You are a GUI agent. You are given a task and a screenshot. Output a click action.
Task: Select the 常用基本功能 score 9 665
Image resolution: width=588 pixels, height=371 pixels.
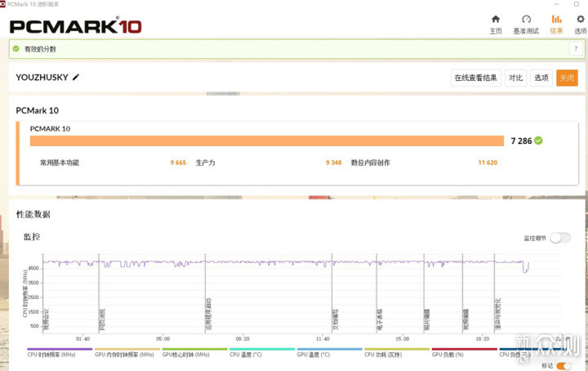pos(178,163)
